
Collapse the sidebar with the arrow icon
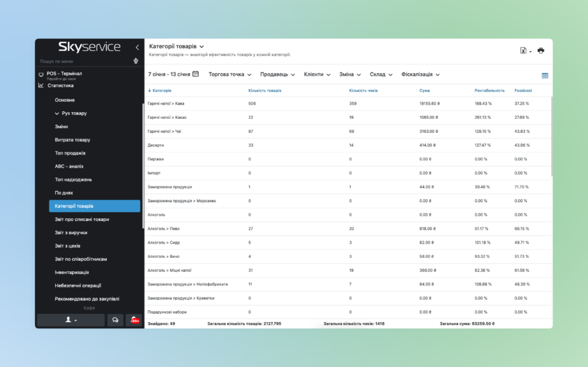pos(137,47)
